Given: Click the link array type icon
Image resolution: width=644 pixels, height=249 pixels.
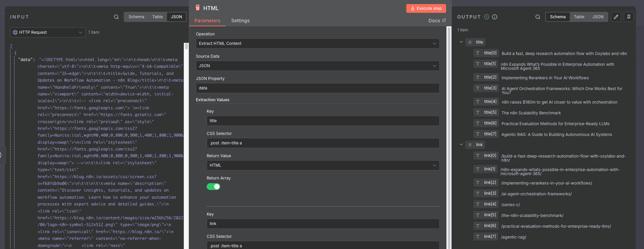Looking at the screenshot, I should tap(470, 145).
